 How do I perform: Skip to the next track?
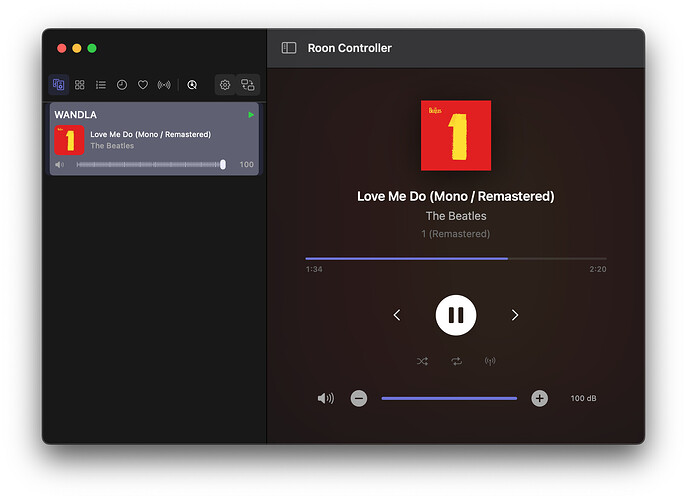[x=515, y=315]
